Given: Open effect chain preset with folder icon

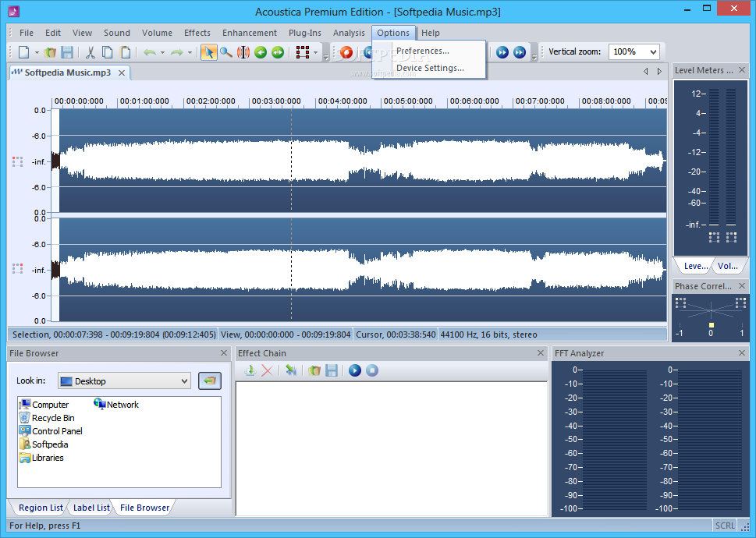Looking at the screenshot, I should click(314, 370).
